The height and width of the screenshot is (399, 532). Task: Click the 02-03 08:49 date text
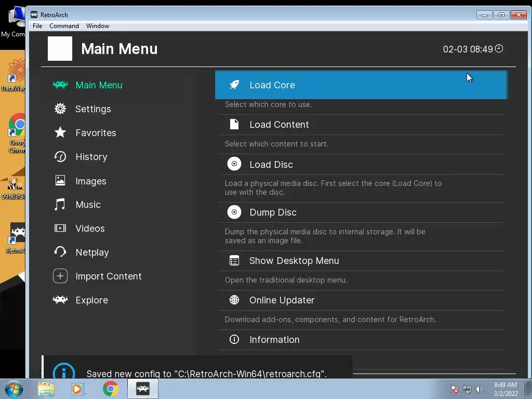point(468,49)
